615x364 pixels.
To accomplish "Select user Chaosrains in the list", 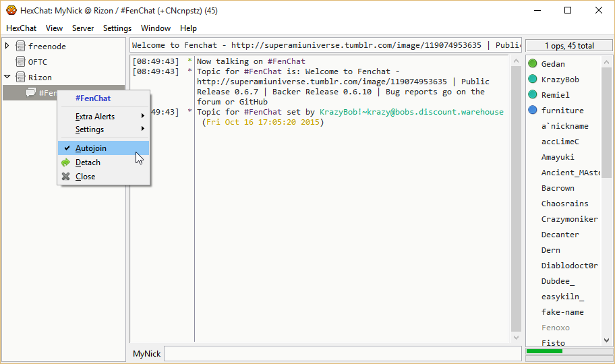I will (565, 204).
